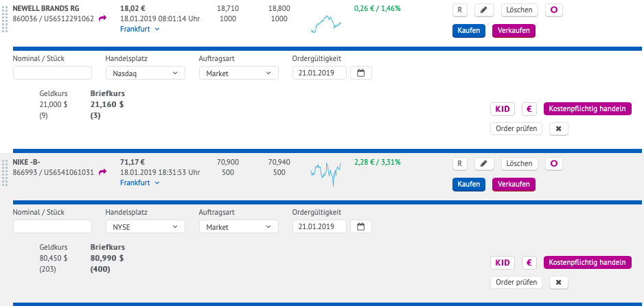The height and width of the screenshot is (306, 644).
Task: Select Geldkurs 21,000 $ price
Action: [54, 104]
